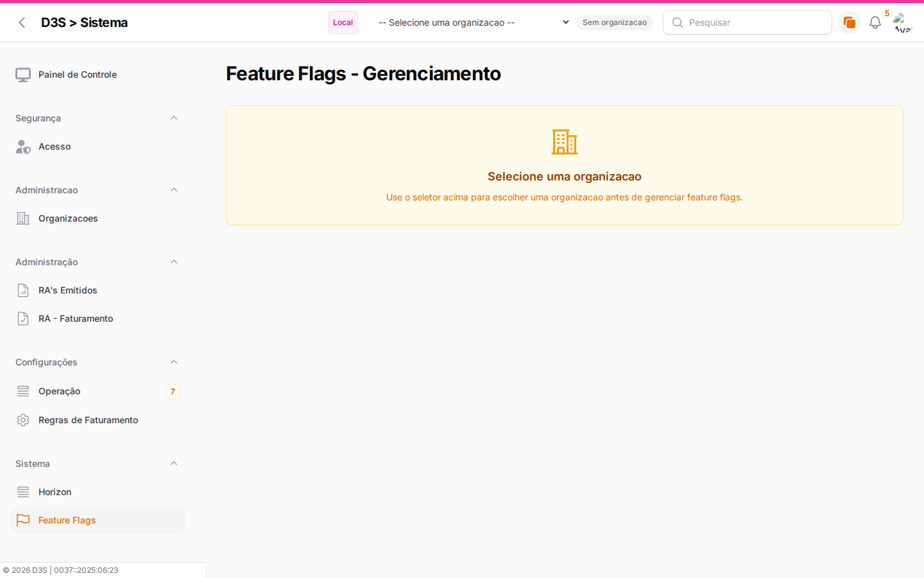Click the Feature Flags flag icon
Image resolution: width=924 pixels, height=578 pixels.
coord(23,520)
